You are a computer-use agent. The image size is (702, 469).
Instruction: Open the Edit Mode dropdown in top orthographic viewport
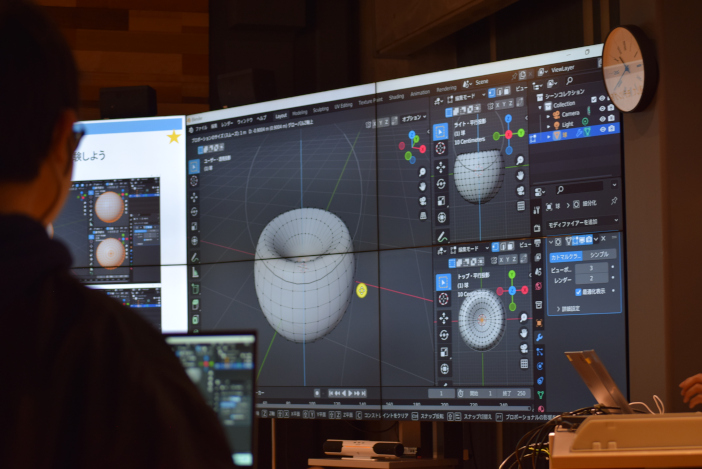(471, 249)
